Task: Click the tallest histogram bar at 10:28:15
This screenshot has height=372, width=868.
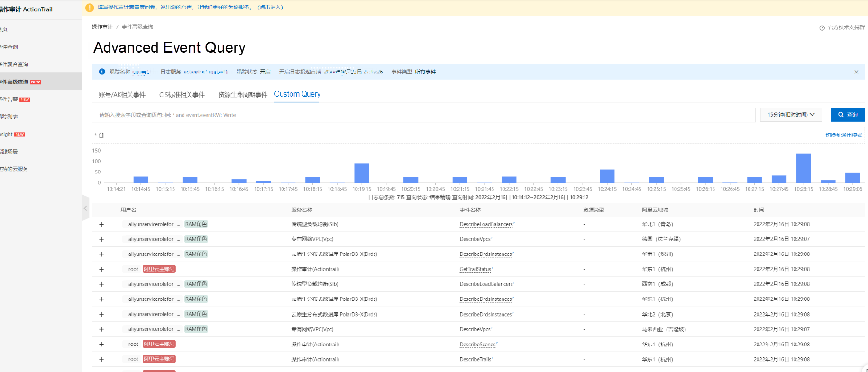Action: [803, 168]
